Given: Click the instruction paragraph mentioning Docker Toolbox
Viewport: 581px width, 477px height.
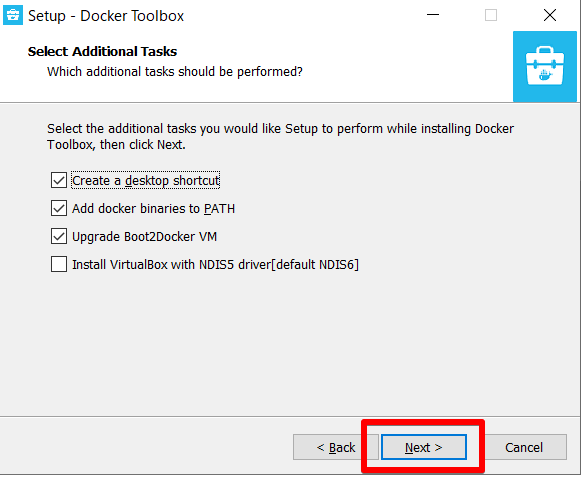Looking at the screenshot, I should (x=280, y=136).
